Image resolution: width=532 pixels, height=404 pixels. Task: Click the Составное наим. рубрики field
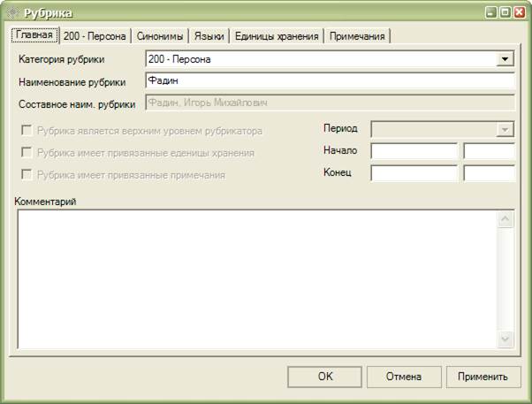[x=329, y=103]
